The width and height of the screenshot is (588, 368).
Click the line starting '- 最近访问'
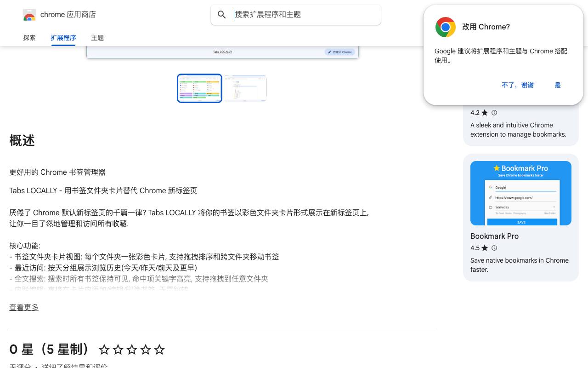pos(103,268)
